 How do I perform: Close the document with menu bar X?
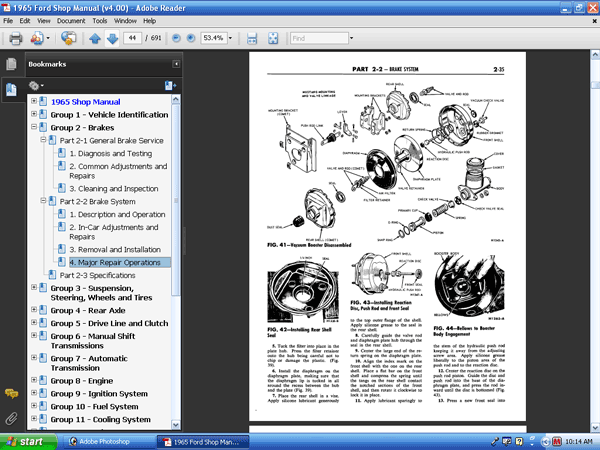pyautogui.click(x=594, y=21)
